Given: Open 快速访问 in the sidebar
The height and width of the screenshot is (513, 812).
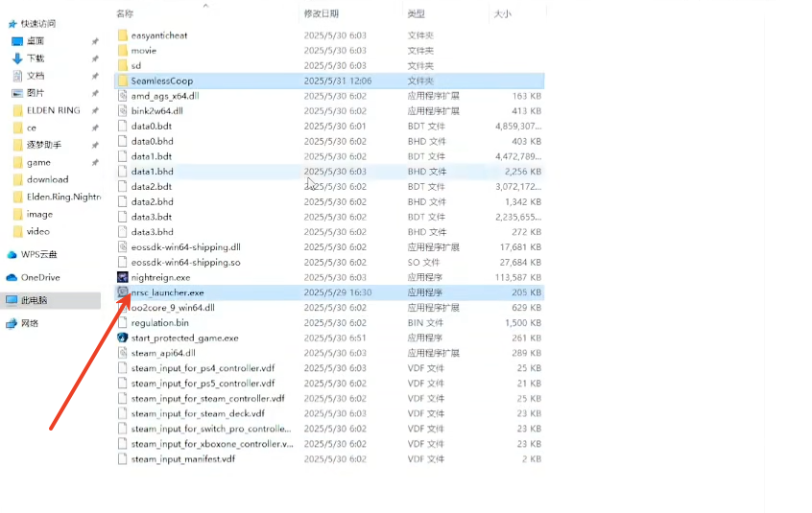Looking at the screenshot, I should [x=37, y=24].
